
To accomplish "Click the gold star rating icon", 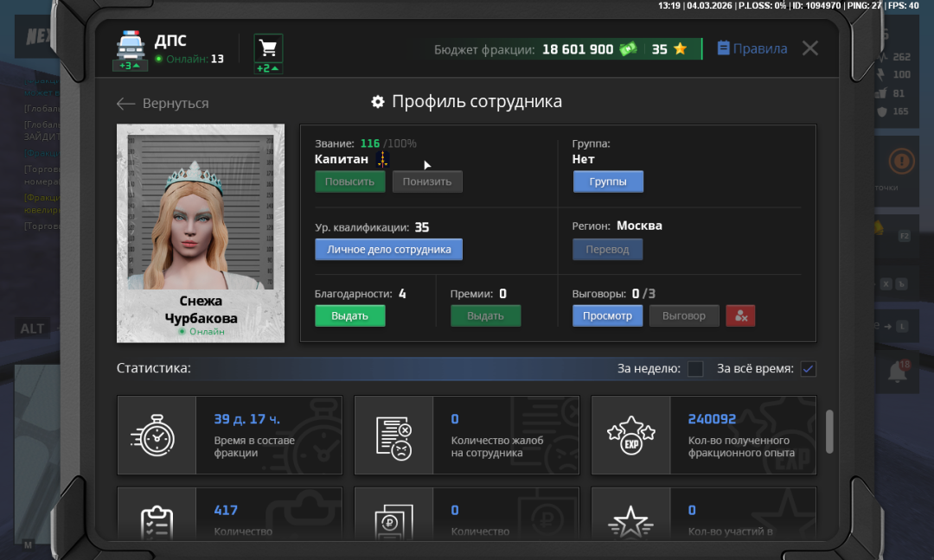I will (680, 49).
